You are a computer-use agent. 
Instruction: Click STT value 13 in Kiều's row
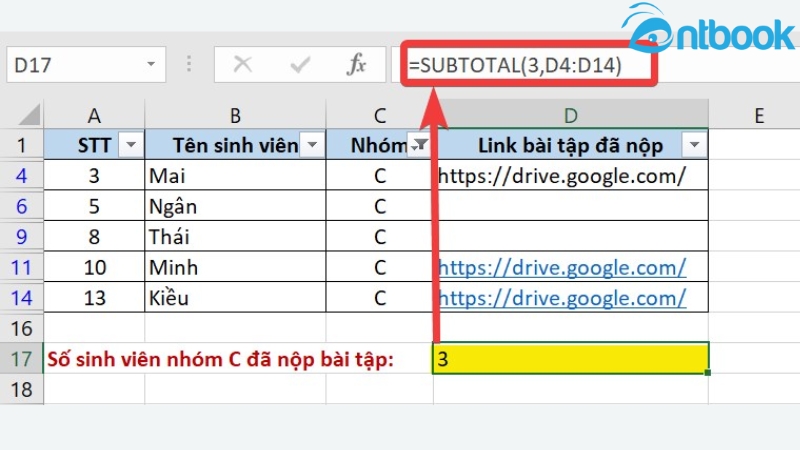(94, 297)
